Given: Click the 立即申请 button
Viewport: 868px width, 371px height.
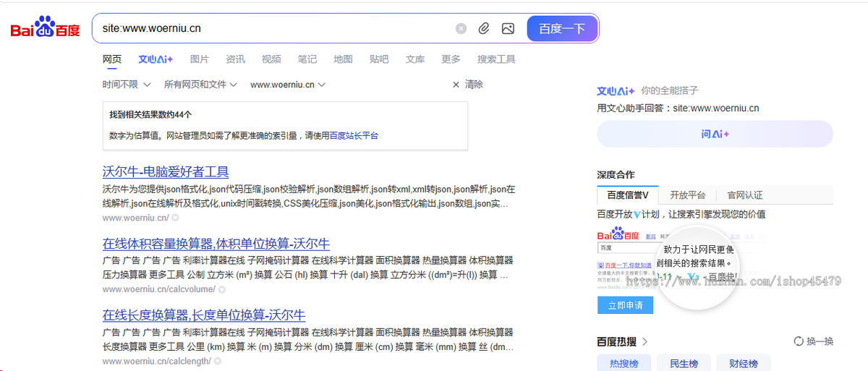Looking at the screenshot, I should point(625,305).
